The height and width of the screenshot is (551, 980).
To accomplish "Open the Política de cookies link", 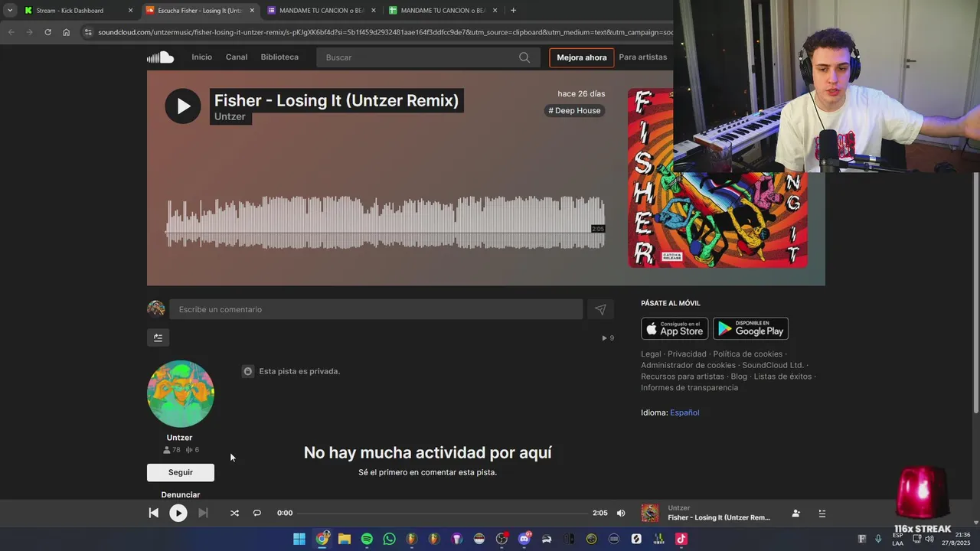I will click(748, 354).
